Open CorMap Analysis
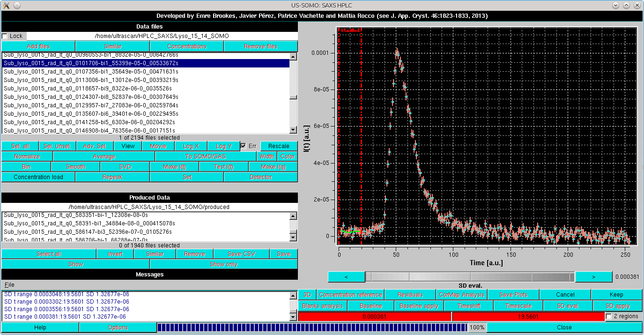Screen dimensions: 644x335 point(462,295)
